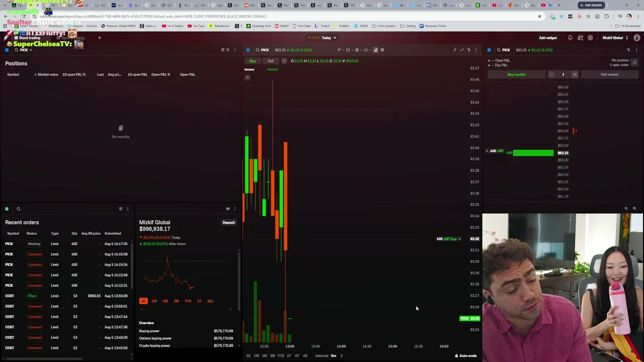
Task: Open the chart layout tool dropdown
Action: coord(358,50)
